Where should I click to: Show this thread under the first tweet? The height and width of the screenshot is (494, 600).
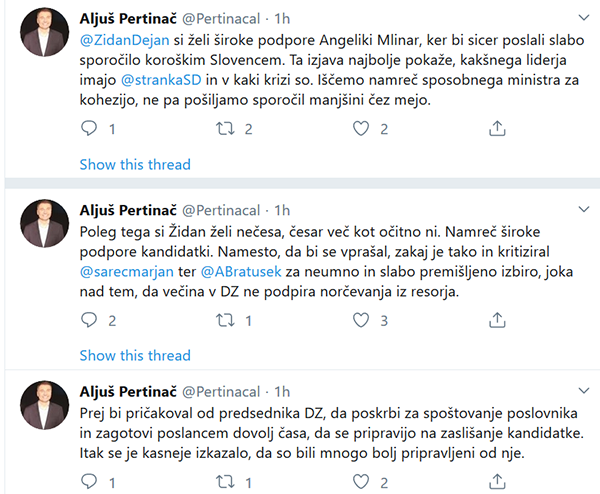click(x=134, y=164)
